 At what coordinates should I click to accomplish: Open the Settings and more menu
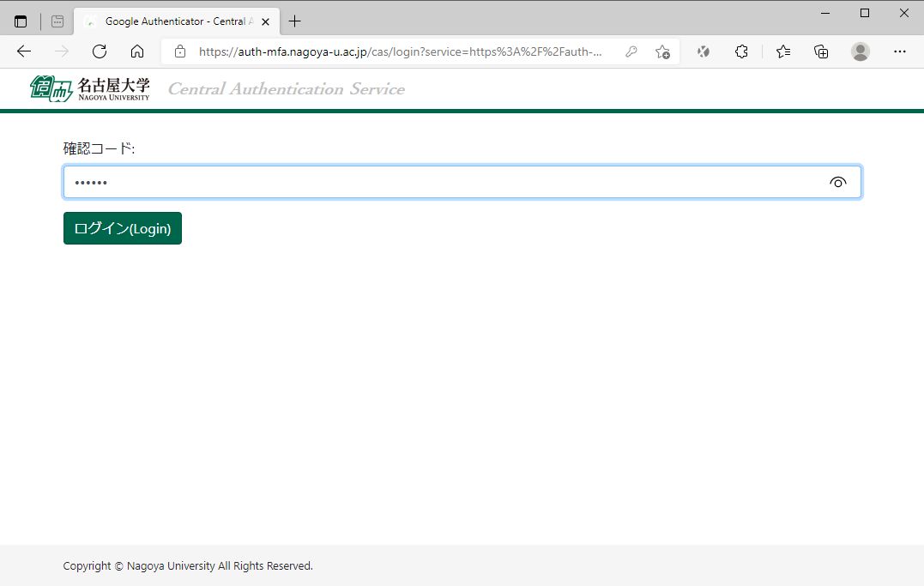tap(899, 51)
